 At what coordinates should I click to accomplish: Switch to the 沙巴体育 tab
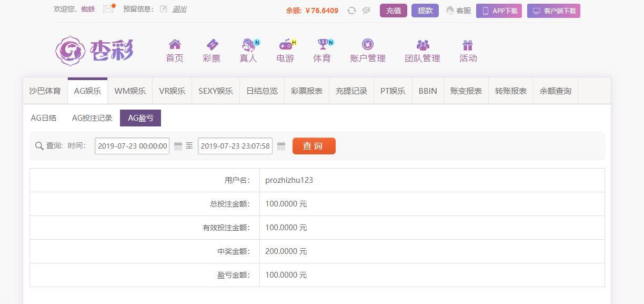(x=45, y=91)
